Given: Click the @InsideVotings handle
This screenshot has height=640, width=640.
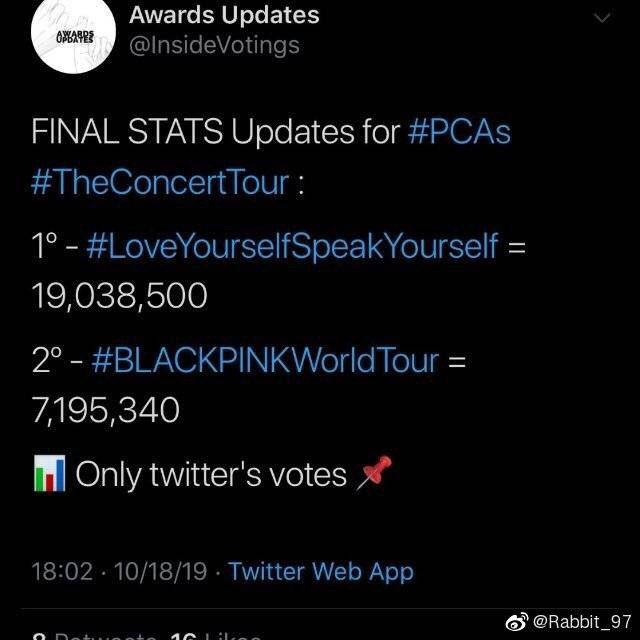Looking at the screenshot, I should pyautogui.click(x=214, y=46).
